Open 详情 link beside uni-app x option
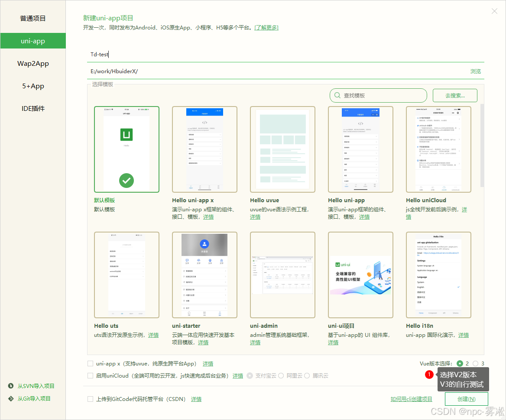Image resolution: width=506 pixels, height=420 pixels. (x=208, y=364)
